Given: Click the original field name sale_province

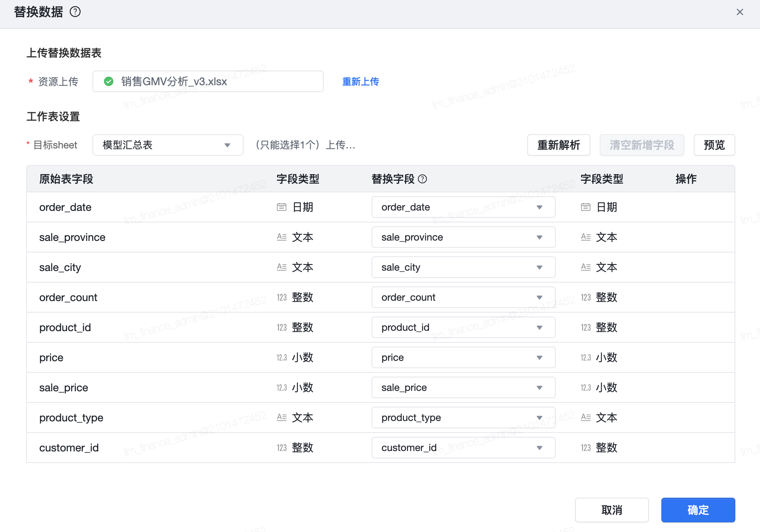Looking at the screenshot, I should (72, 237).
